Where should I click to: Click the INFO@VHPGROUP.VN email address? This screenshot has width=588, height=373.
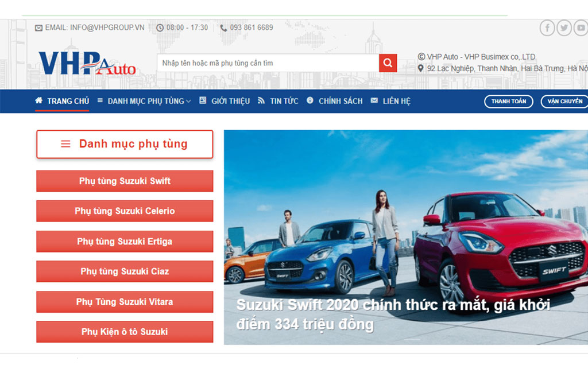107,28
